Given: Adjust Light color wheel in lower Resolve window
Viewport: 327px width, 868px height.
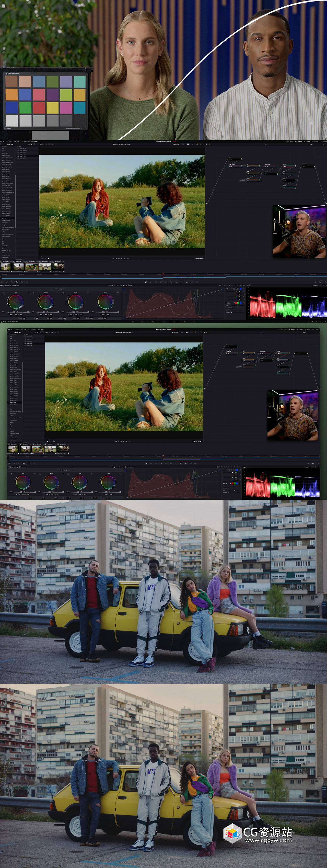Looking at the screenshot, I should [80, 482].
